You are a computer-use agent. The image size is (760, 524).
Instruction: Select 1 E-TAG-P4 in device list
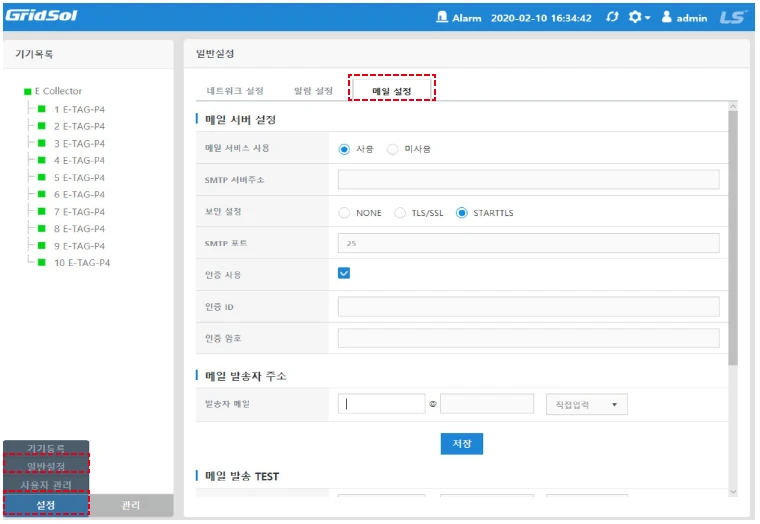tap(79, 109)
